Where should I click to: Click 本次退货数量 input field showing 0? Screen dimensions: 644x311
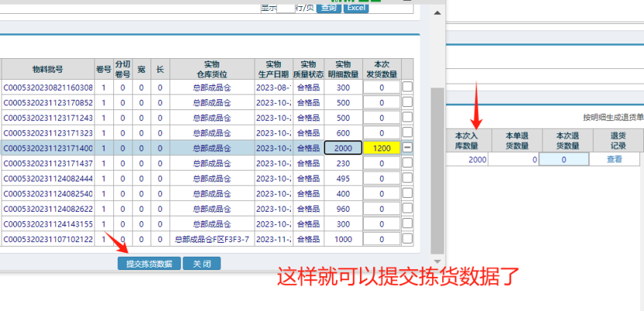coord(563,159)
